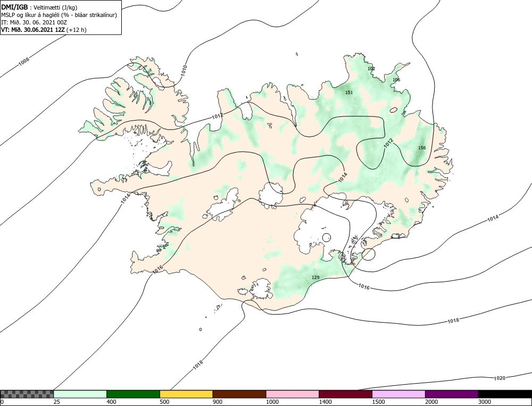Select the 1012 isobar label beside value 156
This screenshot has width=532, height=406.
coord(388,143)
